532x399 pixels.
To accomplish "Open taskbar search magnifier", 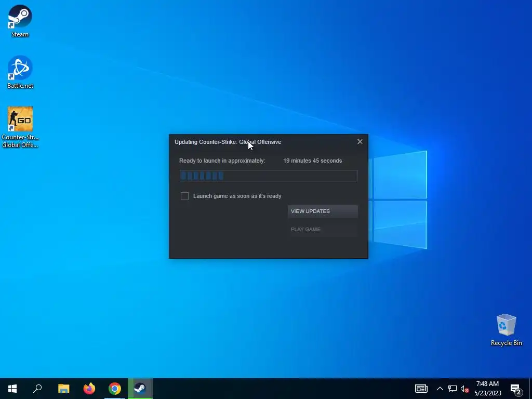I will [37, 389].
